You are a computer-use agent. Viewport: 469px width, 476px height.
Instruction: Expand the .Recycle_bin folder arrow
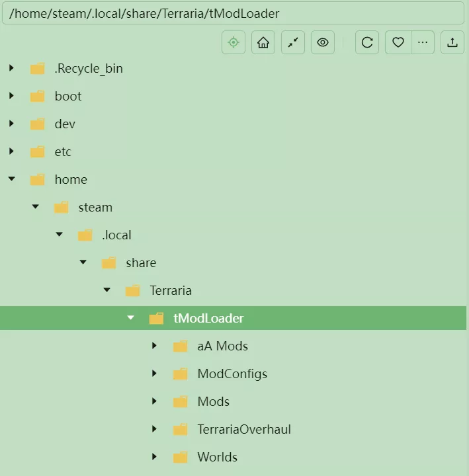11,68
